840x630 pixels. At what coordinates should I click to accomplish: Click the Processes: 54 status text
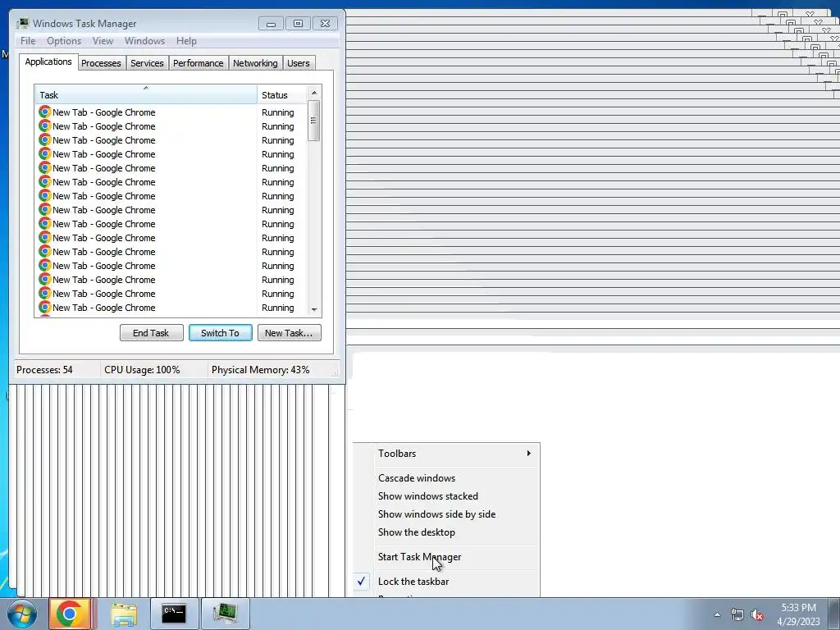tap(44, 370)
